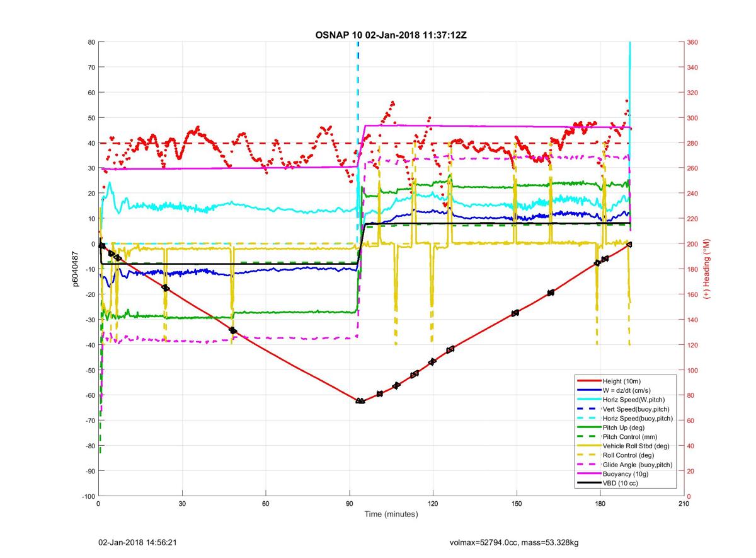The width and height of the screenshot is (756, 558).
Task: Click the 300 tick on the heading axis
Action: (692, 118)
